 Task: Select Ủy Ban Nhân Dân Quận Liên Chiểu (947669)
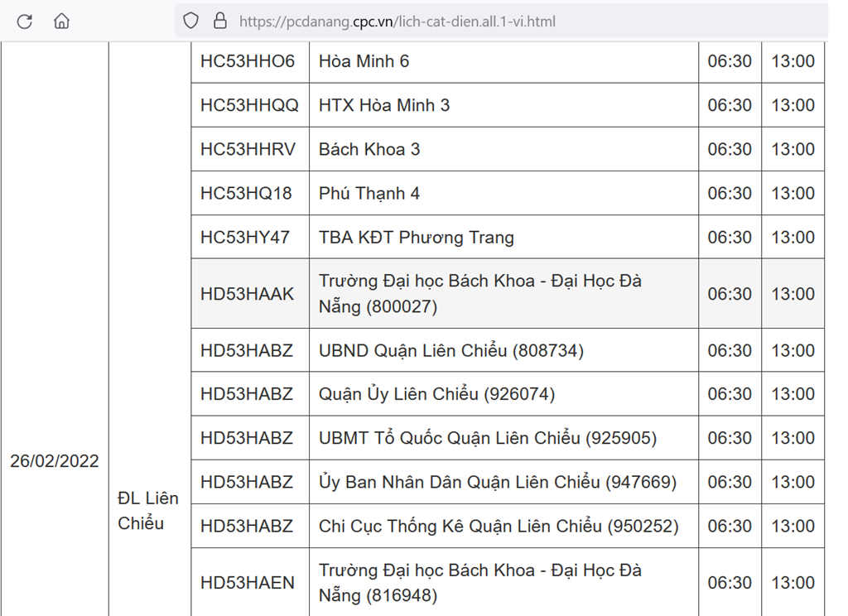(498, 481)
